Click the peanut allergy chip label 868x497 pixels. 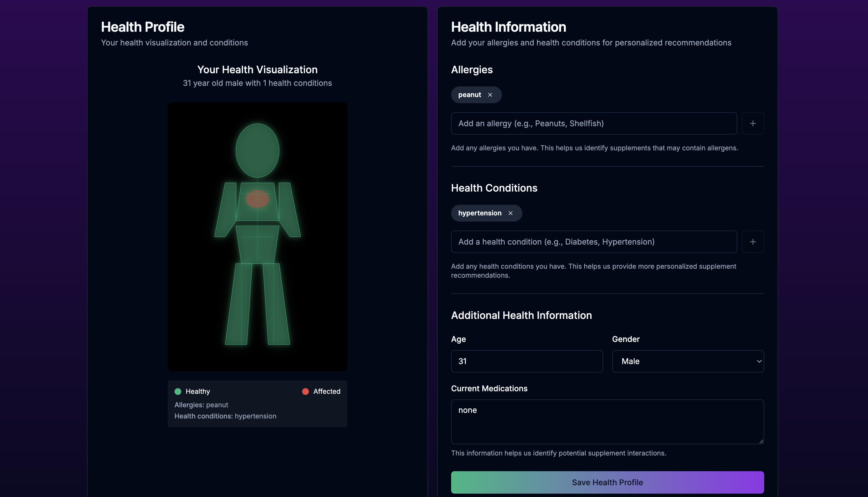click(x=469, y=95)
